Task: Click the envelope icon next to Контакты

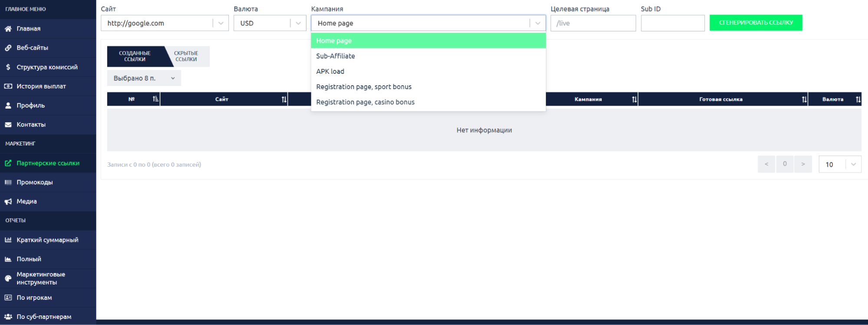Action: 8,125
